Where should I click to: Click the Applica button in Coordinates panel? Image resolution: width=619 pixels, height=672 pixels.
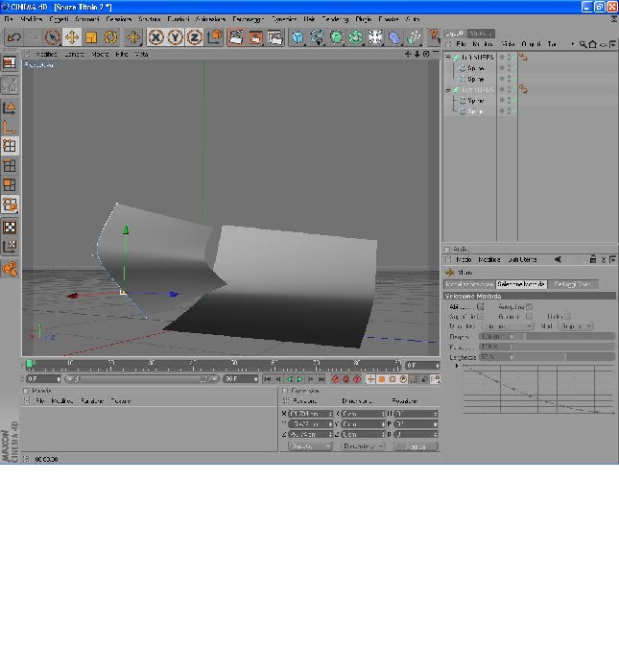416,446
